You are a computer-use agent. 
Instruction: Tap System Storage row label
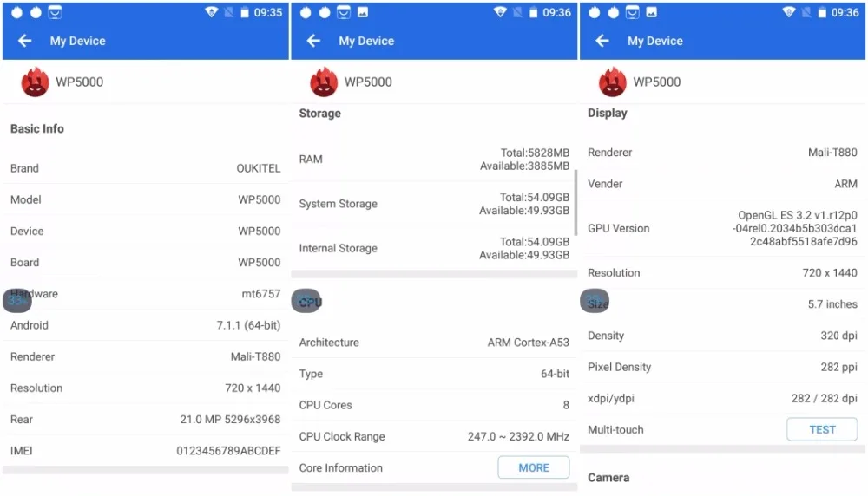tap(339, 204)
